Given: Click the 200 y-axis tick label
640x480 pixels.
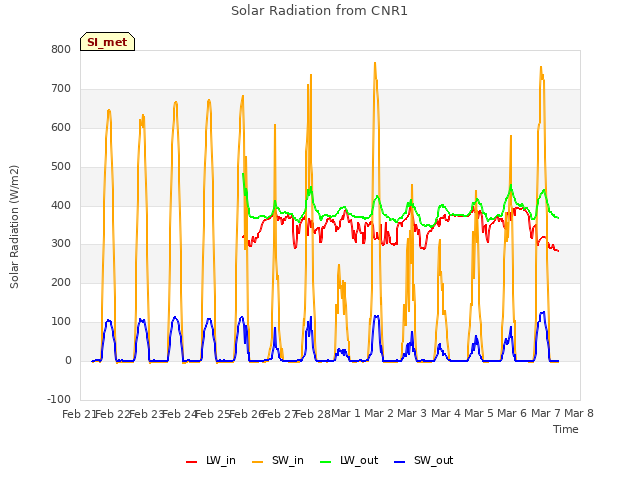Looking at the screenshot, I should (x=61, y=282).
